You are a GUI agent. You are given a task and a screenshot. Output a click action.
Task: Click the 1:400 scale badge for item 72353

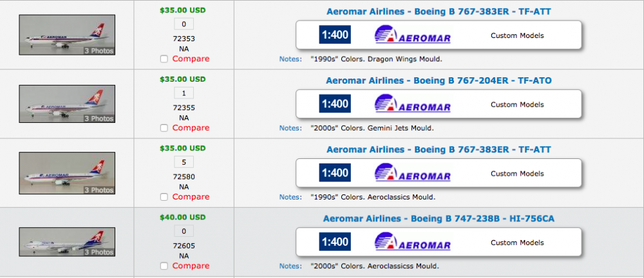[x=334, y=35]
